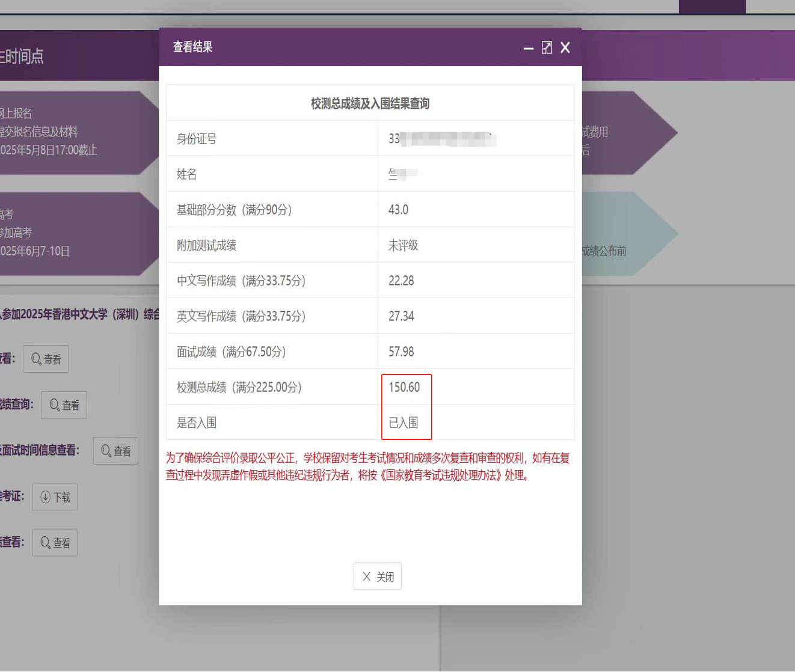Select the 基础部分分数 value 43.0
This screenshot has height=672, width=795.
click(398, 210)
